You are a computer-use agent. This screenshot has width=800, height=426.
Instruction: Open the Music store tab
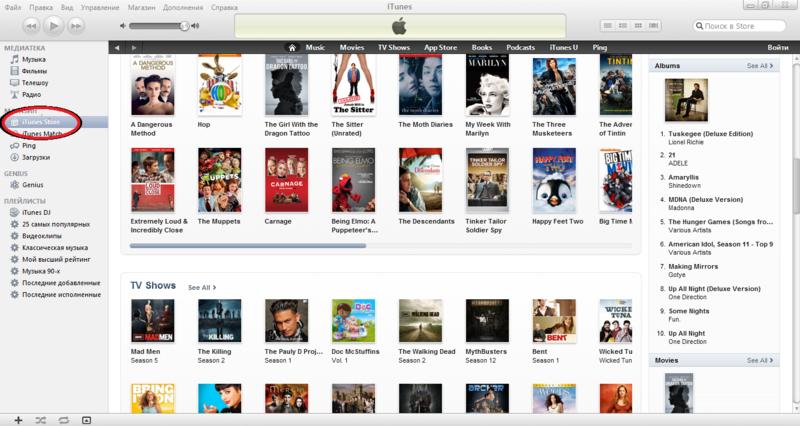tap(315, 47)
